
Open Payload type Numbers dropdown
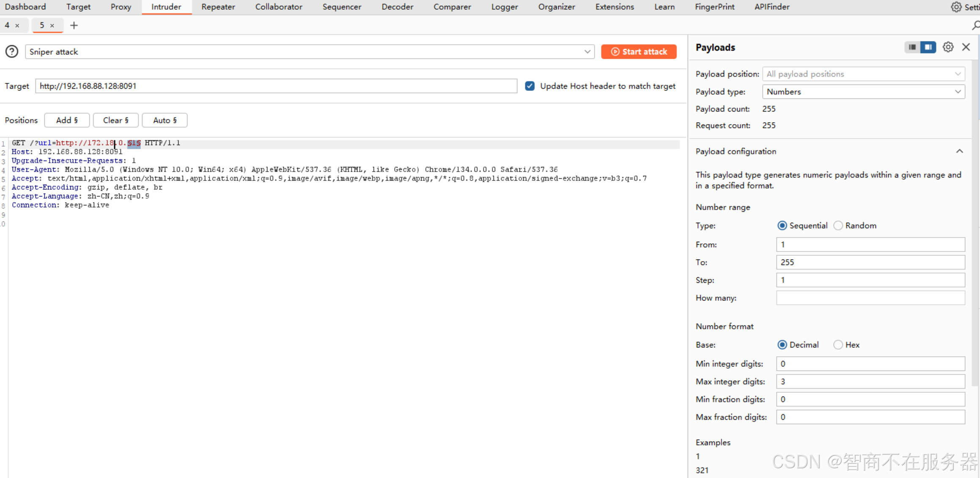[863, 92]
